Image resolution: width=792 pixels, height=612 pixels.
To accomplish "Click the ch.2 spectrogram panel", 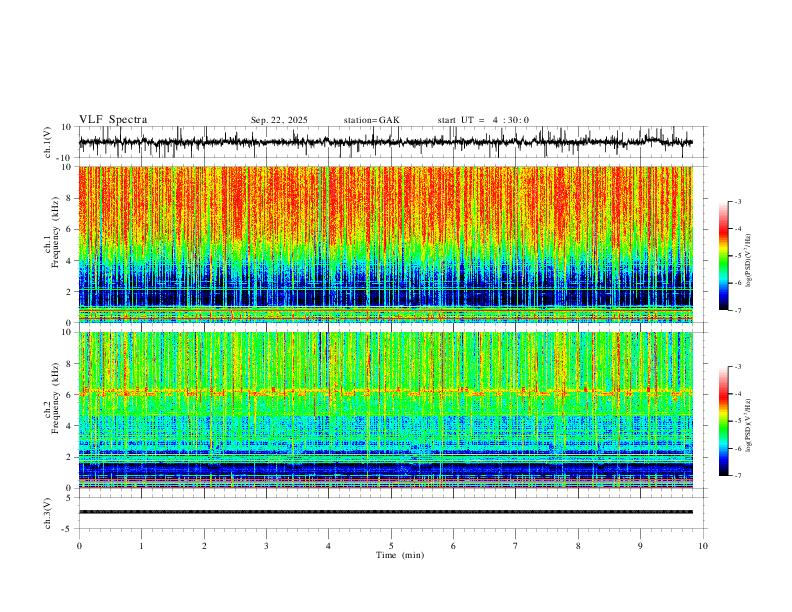I will click(385, 410).
